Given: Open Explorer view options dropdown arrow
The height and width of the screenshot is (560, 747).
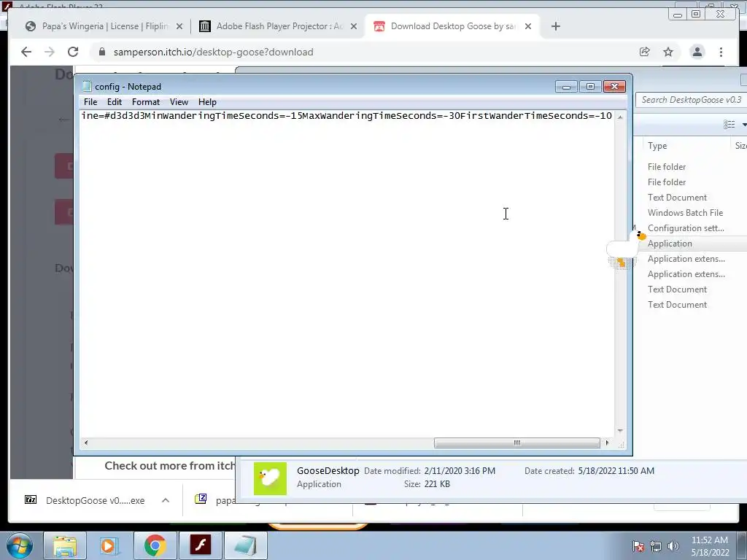Looking at the screenshot, I should (743, 125).
